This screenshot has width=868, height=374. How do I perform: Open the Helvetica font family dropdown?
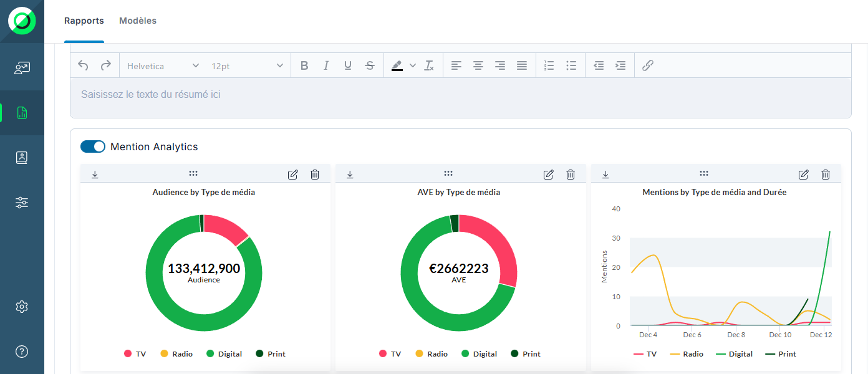[162, 65]
